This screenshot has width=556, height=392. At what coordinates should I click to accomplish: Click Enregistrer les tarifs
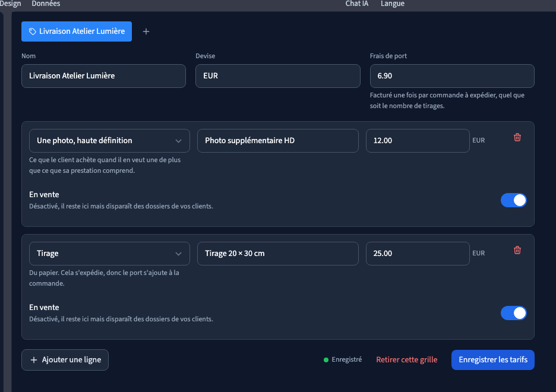pos(493,360)
